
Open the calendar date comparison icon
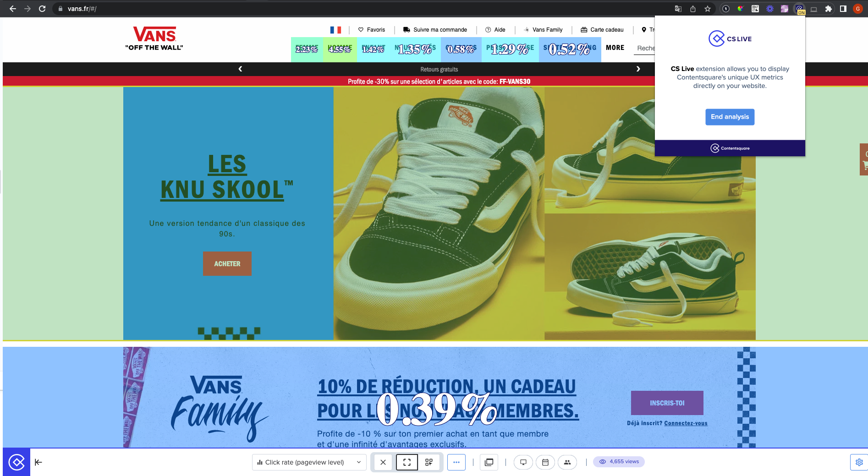click(545, 462)
